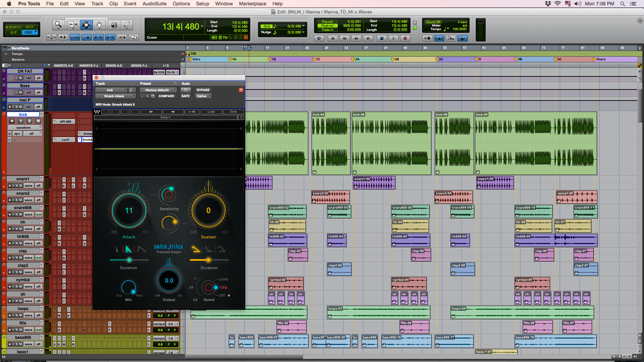Open the AudioSuite menu
Viewport: 644px width, 362px height.
pyautogui.click(x=154, y=4)
